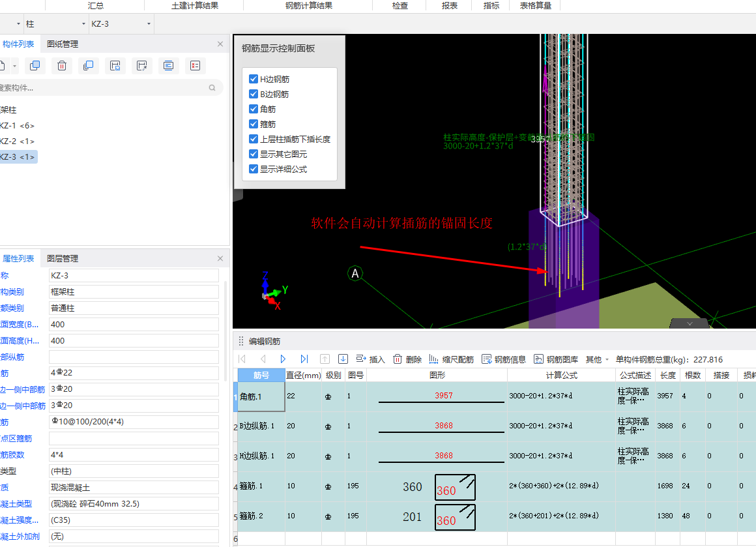Screen dimensions: 756x547
Task: Click the new component page icon
Action: coord(3,66)
